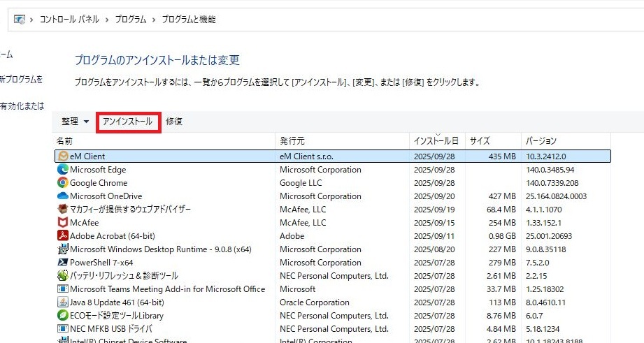Click the eM Client program icon
Screen dimensions: 644x343
(63, 156)
